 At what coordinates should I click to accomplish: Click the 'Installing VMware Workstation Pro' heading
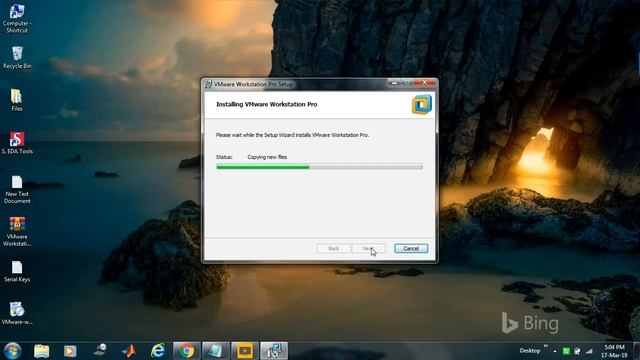(267, 104)
